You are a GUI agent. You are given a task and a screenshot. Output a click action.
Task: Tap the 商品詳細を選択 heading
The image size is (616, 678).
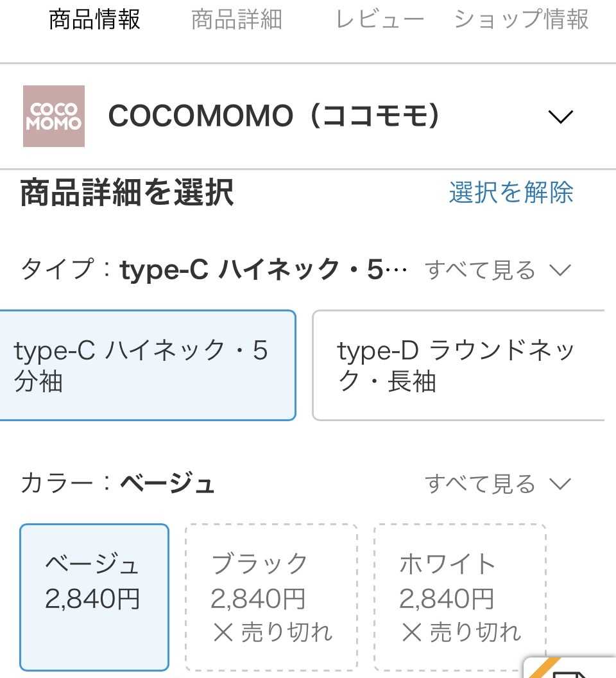126,193
